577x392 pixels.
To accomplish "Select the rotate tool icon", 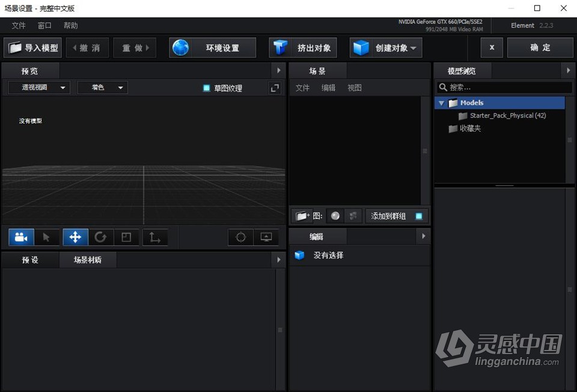I will [x=100, y=237].
